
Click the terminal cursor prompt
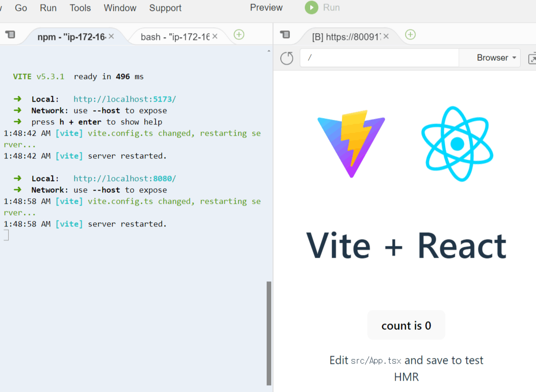(6, 235)
